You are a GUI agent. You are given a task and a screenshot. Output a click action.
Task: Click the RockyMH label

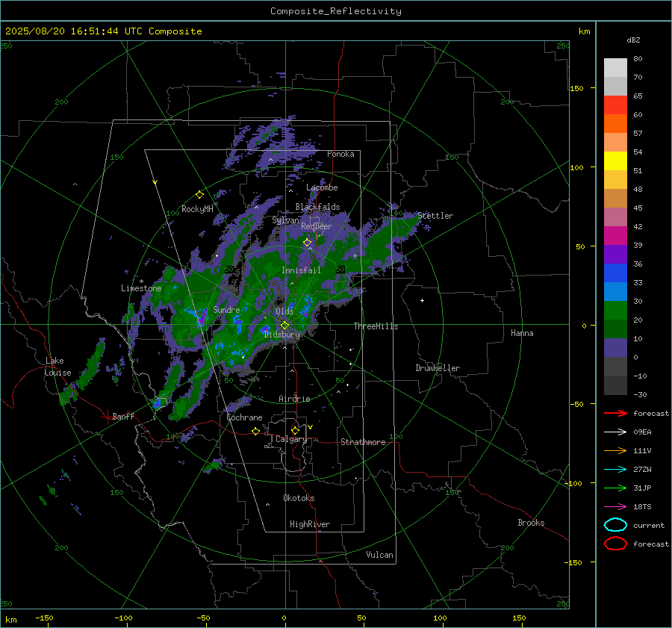tap(197, 209)
